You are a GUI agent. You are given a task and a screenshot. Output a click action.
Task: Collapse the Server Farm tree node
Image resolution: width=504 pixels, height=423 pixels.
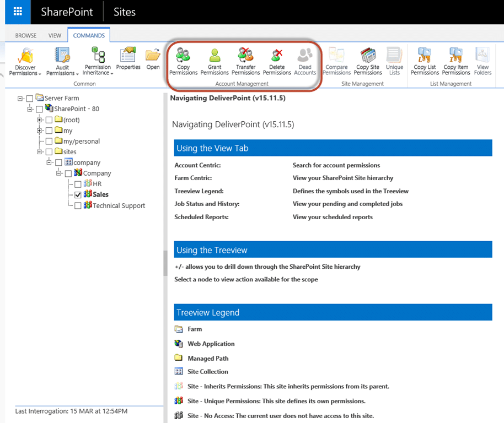(x=20, y=98)
